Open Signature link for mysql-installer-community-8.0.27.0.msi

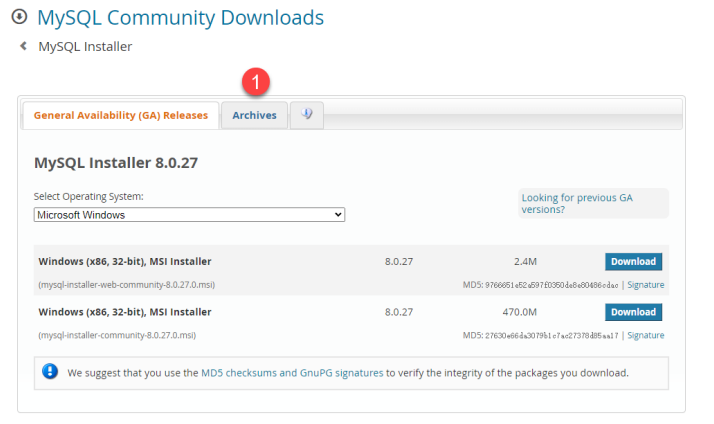pos(646,335)
